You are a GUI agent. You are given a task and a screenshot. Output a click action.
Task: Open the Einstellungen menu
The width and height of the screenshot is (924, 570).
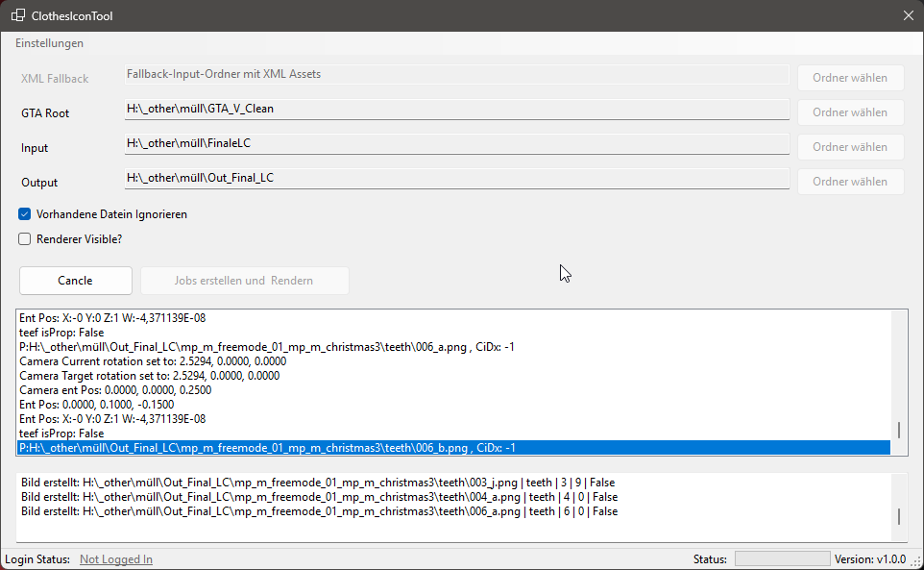(x=50, y=43)
